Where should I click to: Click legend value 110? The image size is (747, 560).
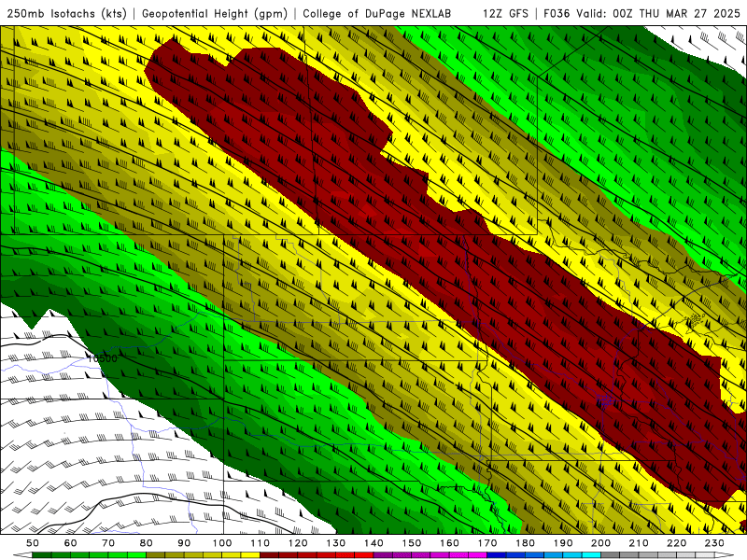[260, 543]
